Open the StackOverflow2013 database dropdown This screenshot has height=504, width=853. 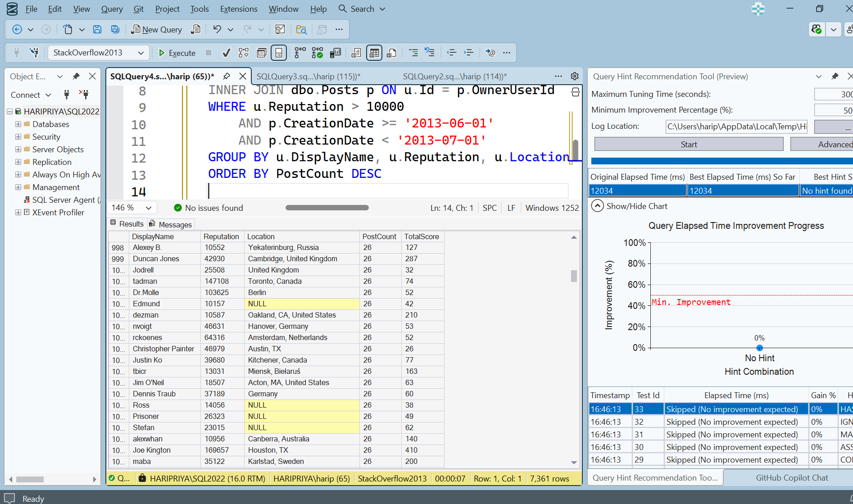[141, 53]
